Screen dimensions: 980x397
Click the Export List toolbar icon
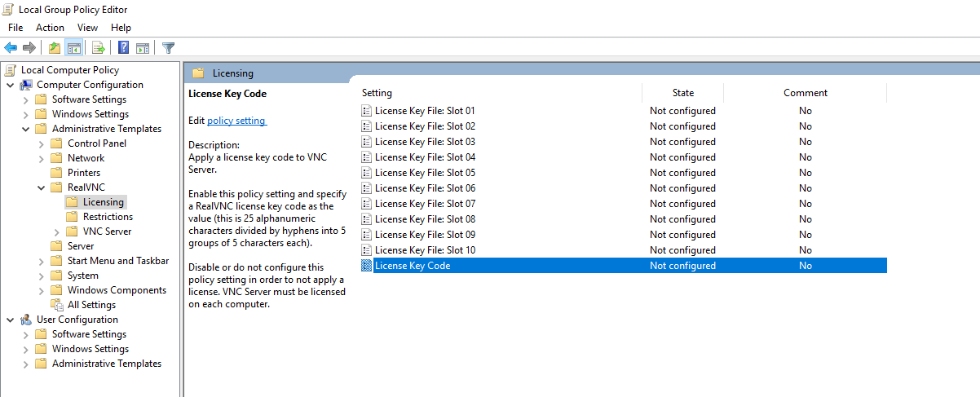pos(99,48)
